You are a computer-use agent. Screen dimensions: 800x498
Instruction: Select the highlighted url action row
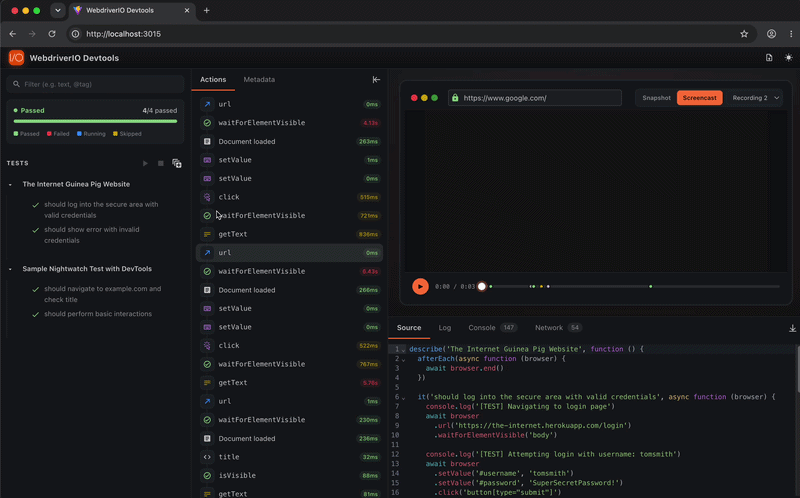tap(289, 253)
